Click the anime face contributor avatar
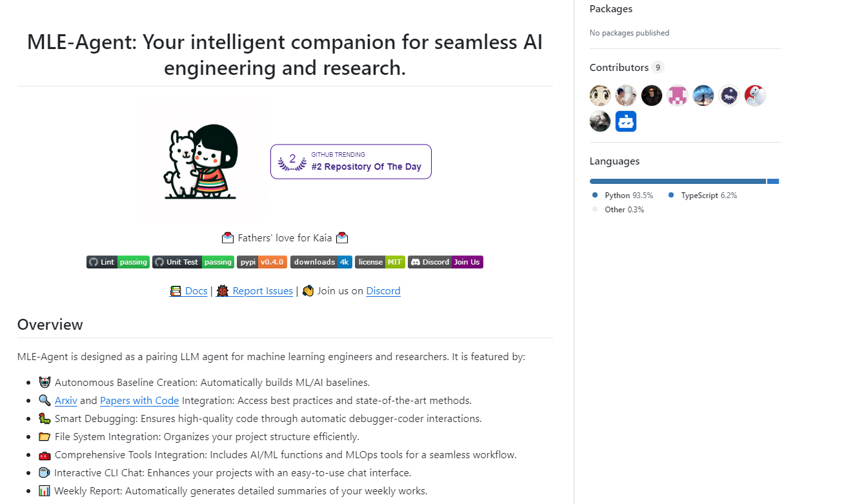 pyautogui.click(x=600, y=96)
